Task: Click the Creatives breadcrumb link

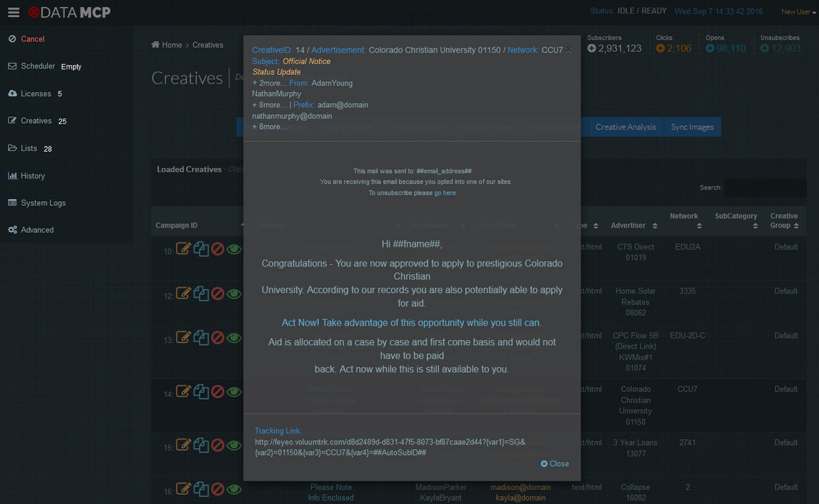Action: 208,45
